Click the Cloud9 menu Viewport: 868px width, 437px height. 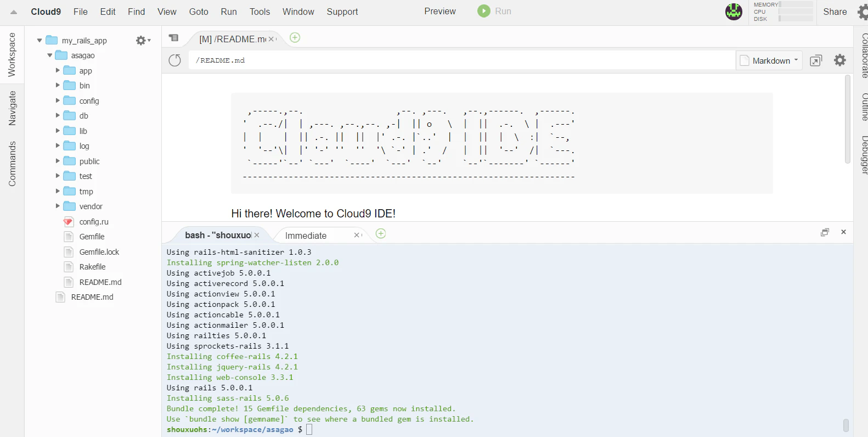coord(46,12)
